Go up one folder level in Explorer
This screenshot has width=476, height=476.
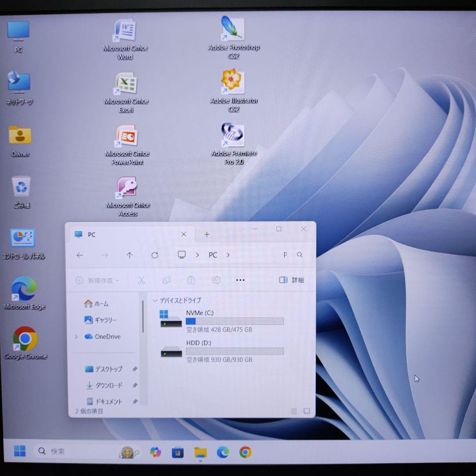pos(129,255)
